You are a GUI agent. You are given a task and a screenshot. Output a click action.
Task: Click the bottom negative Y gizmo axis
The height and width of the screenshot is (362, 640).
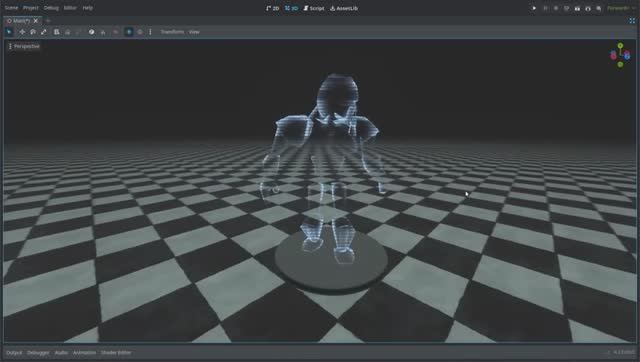[620, 64]
